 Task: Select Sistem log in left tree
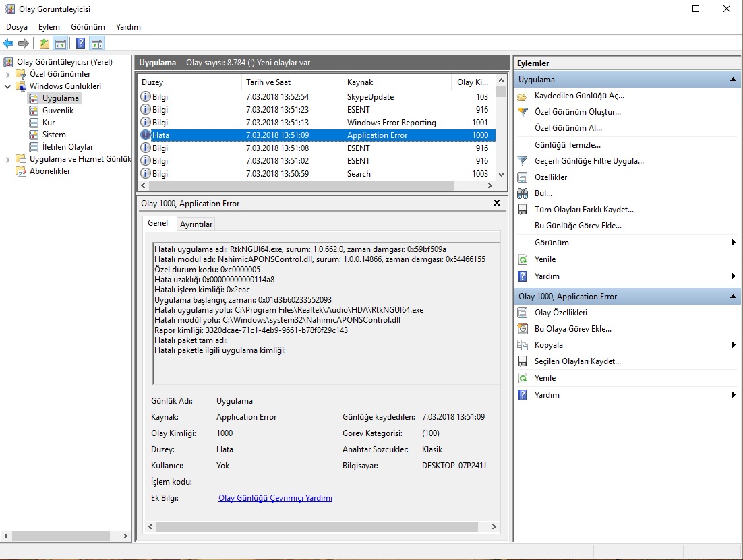(x=54, y=135)
